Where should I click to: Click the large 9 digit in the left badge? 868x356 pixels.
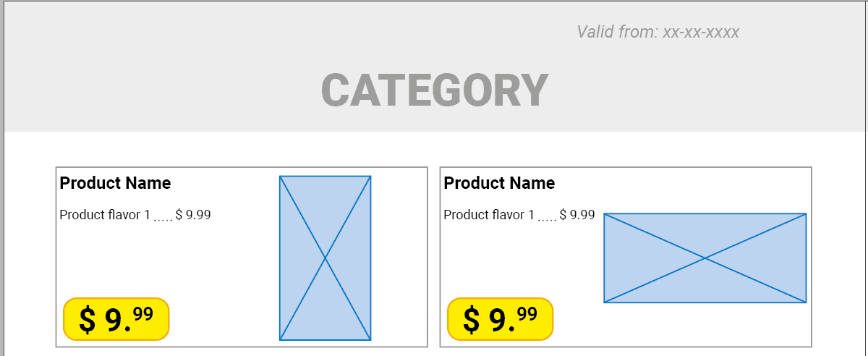[x=114, y=320]
